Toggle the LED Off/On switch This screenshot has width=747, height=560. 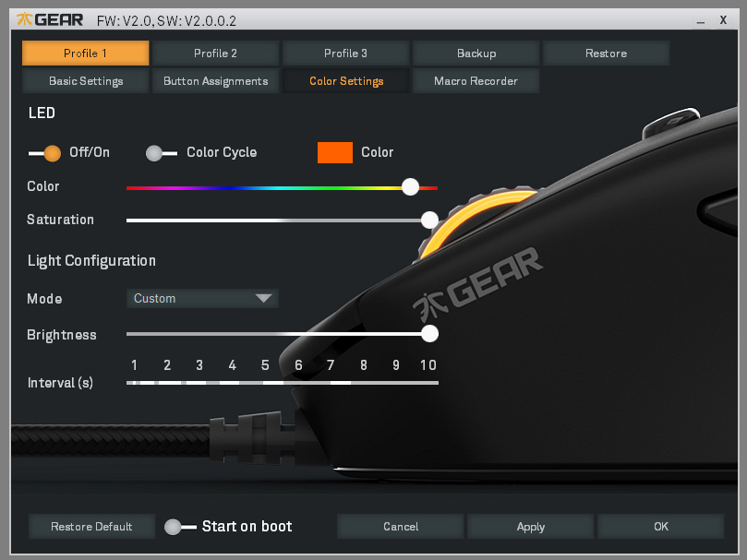[x=44, y=153]
